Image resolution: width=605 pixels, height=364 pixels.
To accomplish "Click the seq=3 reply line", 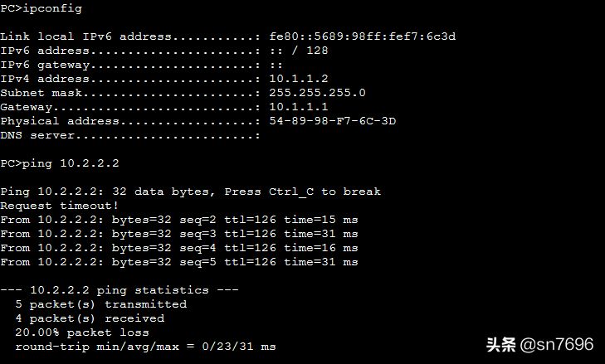I will (179, 234).
